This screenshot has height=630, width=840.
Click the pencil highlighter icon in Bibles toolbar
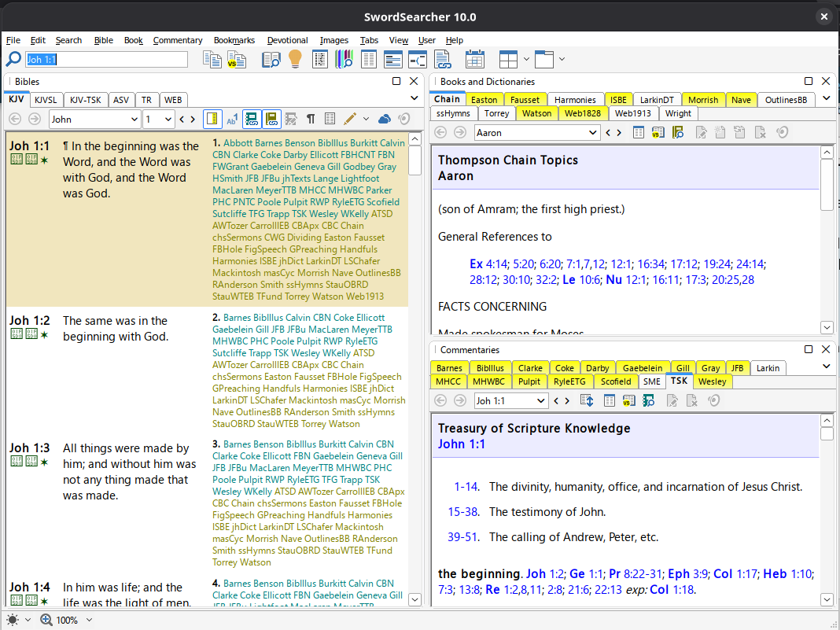pos(350,119)
